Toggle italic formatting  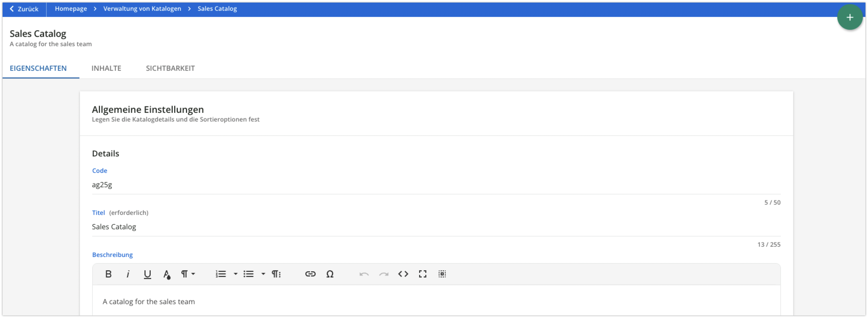[x=128, y=274]
